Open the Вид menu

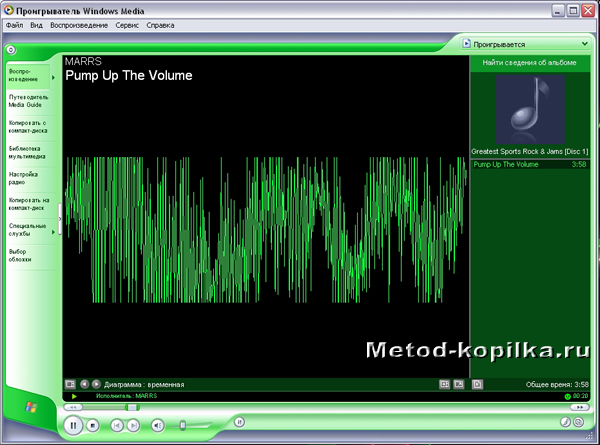pyautogui.click(x=36, y=25)
